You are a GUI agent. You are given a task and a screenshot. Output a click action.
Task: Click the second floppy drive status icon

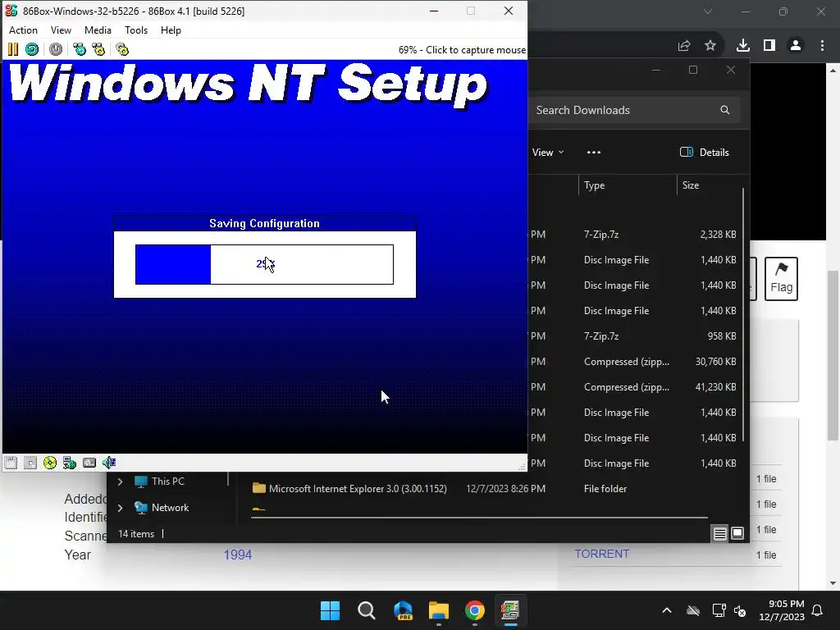[x=30, y=463]
